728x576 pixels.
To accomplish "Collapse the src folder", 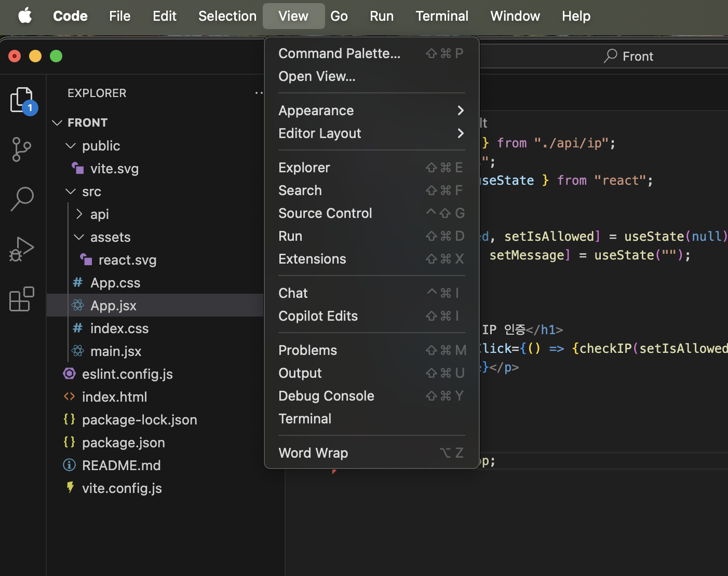I will tap(71, 191).
